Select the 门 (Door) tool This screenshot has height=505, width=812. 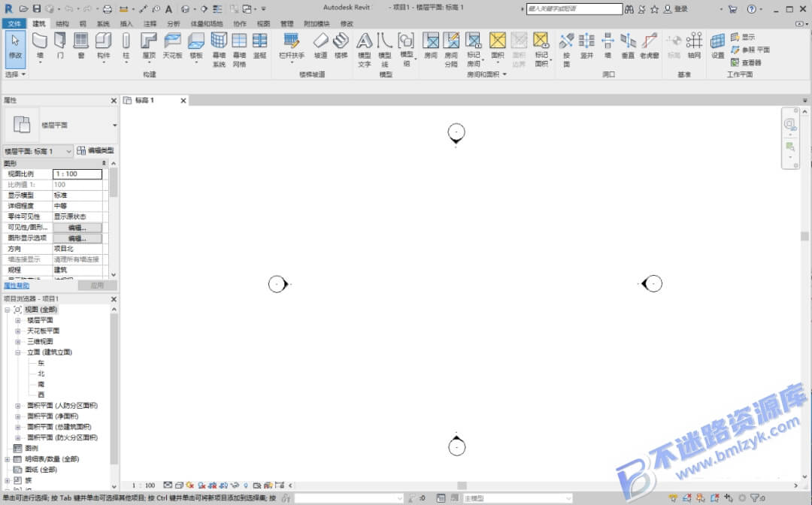pyautogui.click(x=60, y=46)
